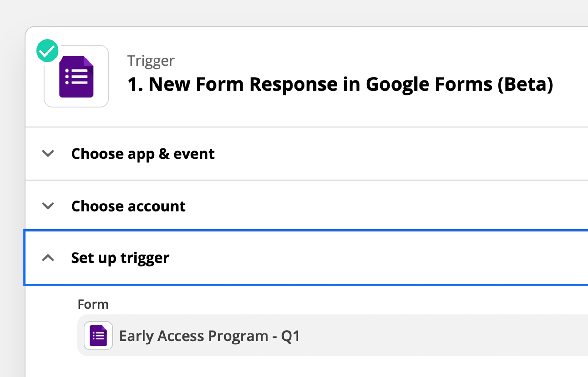Image resolution: width=588 pixels, height=377 pixels.
Task: Select the "Set up trigger" section heading
Action: click(120, 258)
